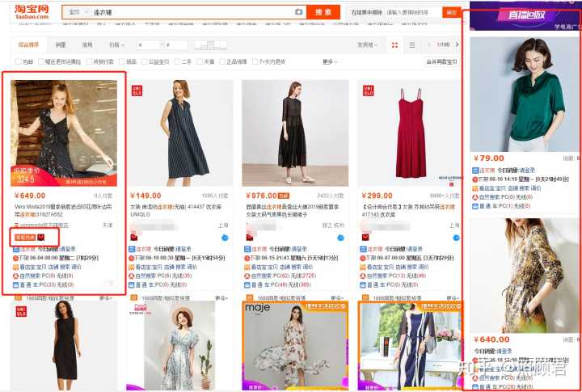The height and width of the screenshot is (392, 582).
Task: Click the Tmall icon under the ¥149 item
Action: click(x=134, y=237)
